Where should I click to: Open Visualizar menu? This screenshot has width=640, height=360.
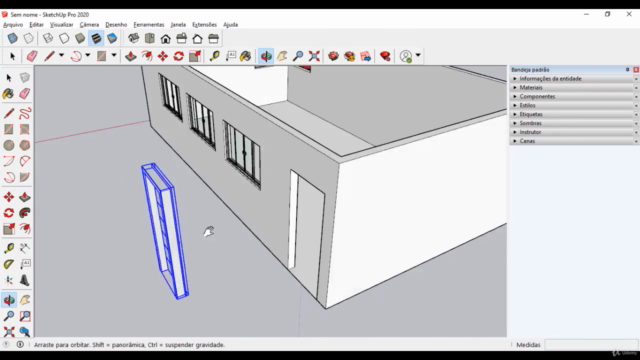coord(61,24)
